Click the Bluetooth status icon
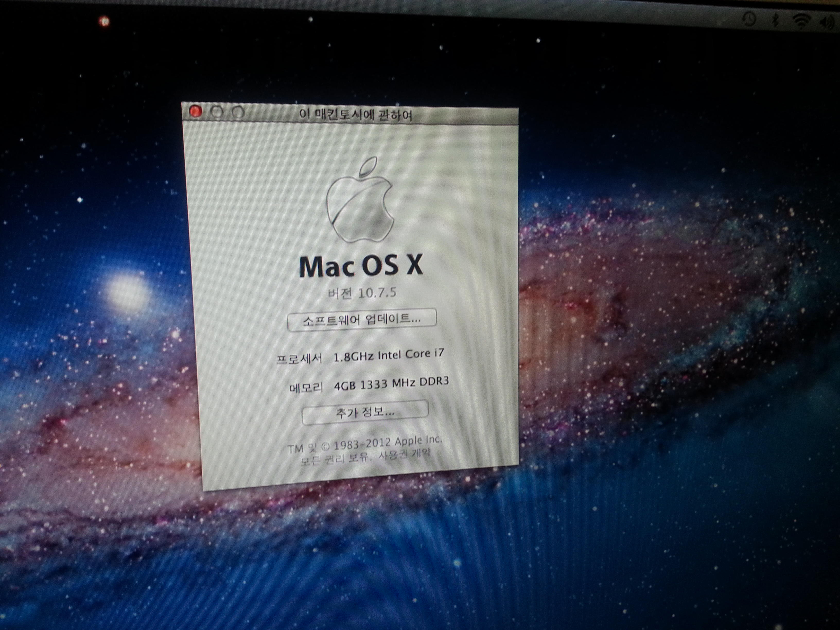The image size is (840, 630). [x=776, y=21]
